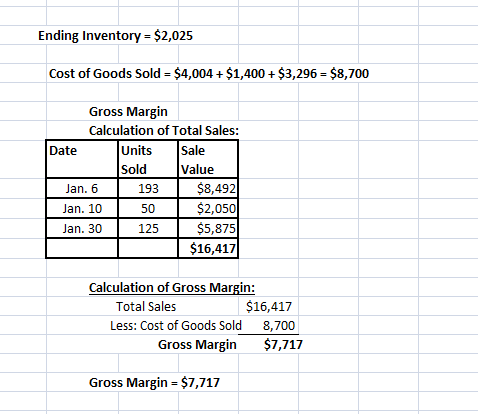Screen dimensions: 478x414
Task: Select the Sale Value column header
Action: click(x=208, y=159)
